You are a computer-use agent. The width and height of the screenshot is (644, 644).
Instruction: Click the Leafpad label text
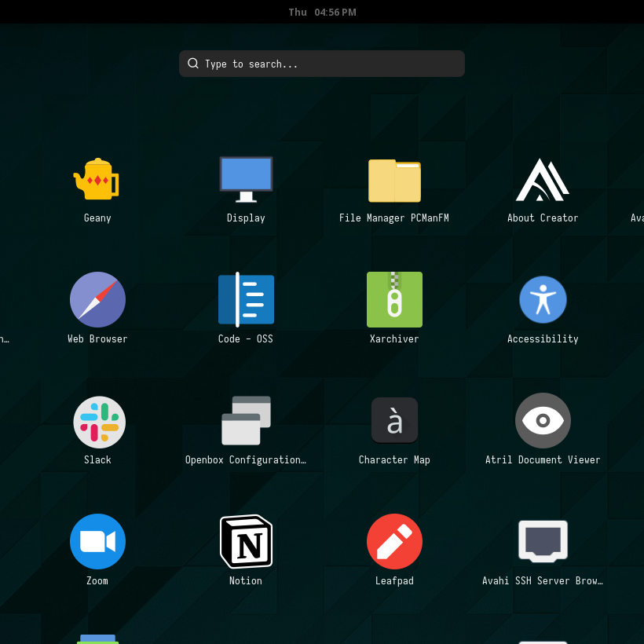pos(394,580)
